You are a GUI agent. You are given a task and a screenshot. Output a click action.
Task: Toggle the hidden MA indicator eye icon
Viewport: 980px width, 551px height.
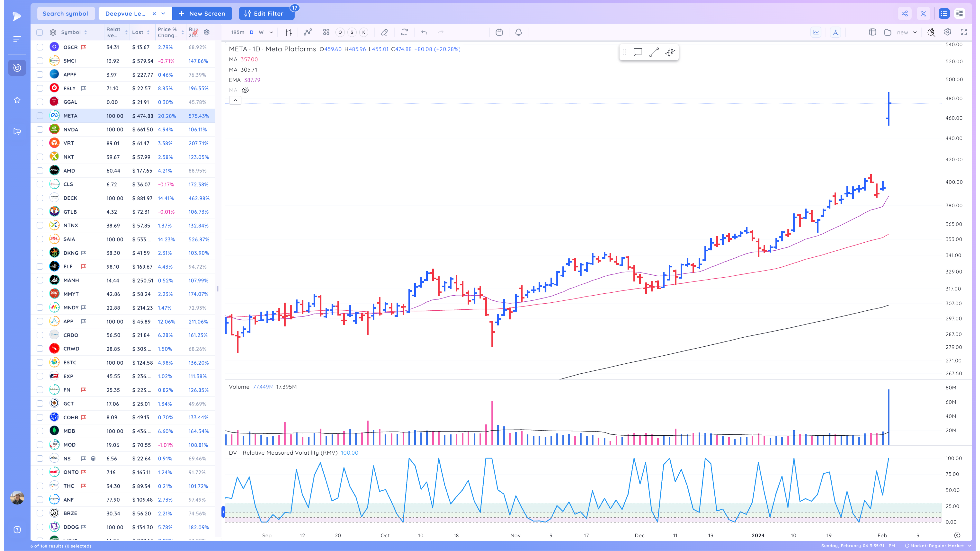[x=245, y=90]
